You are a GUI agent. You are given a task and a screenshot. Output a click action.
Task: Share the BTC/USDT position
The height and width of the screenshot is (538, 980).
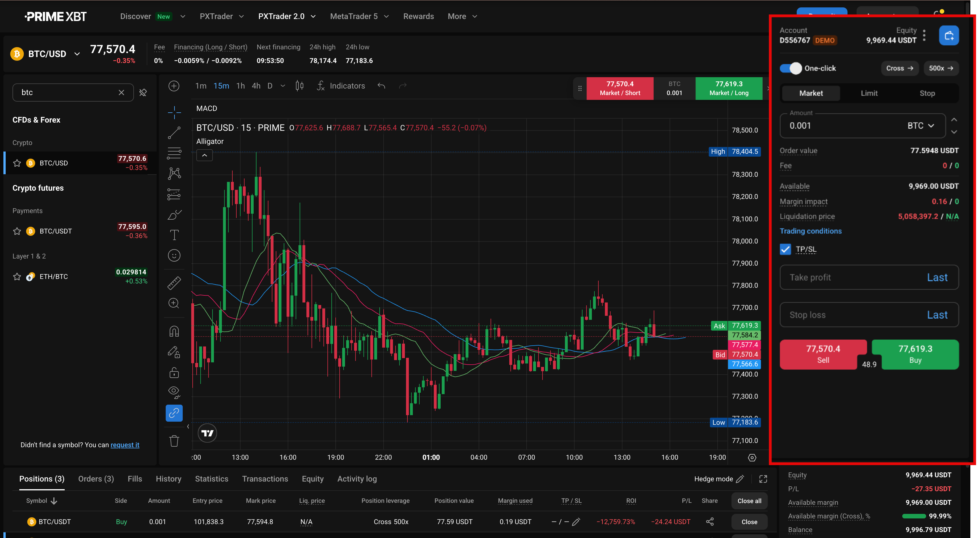[x=710, y=522]
